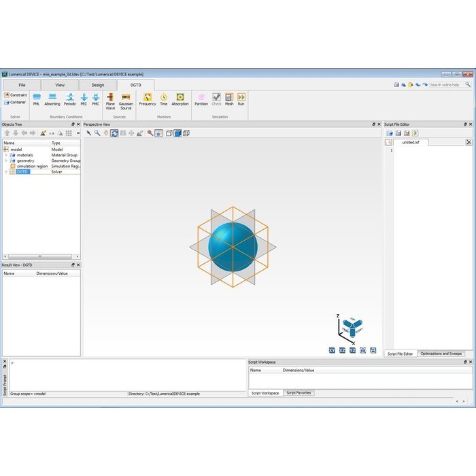Select the Script Workspace tab
476x476 pixels.
[x=265, y=393]
